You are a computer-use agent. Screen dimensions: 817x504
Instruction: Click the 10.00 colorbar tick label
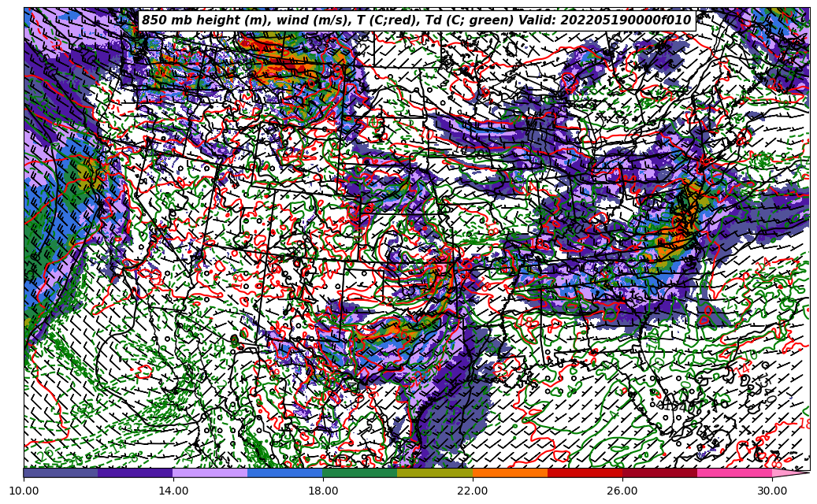point(24,491)
